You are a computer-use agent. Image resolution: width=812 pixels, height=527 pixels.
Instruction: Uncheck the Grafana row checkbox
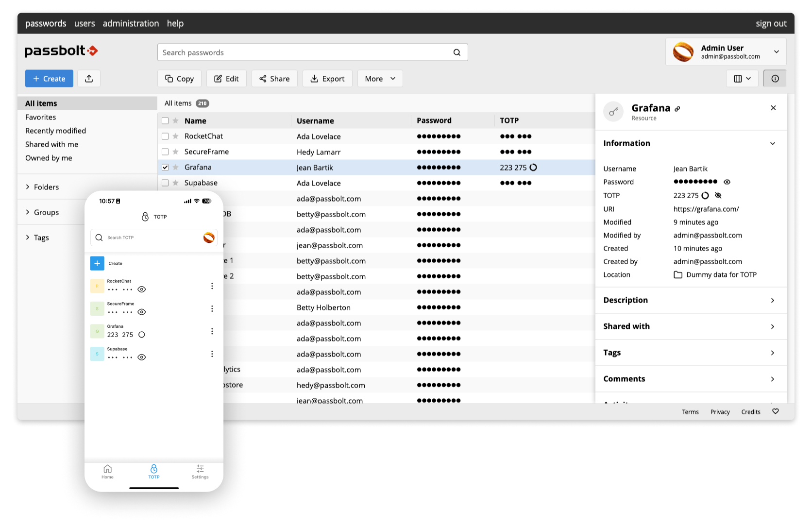(x=165, y=168)
